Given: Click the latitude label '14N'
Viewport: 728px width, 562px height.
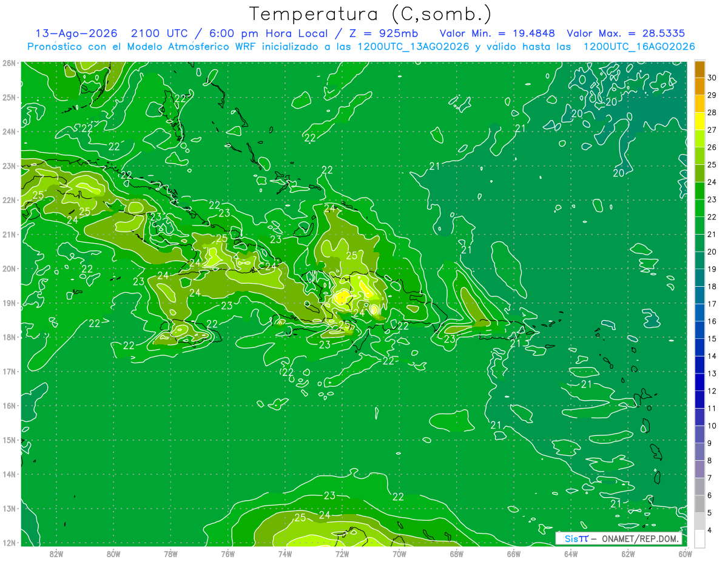Looking at the screenshot, I should [x=8, y=474].
